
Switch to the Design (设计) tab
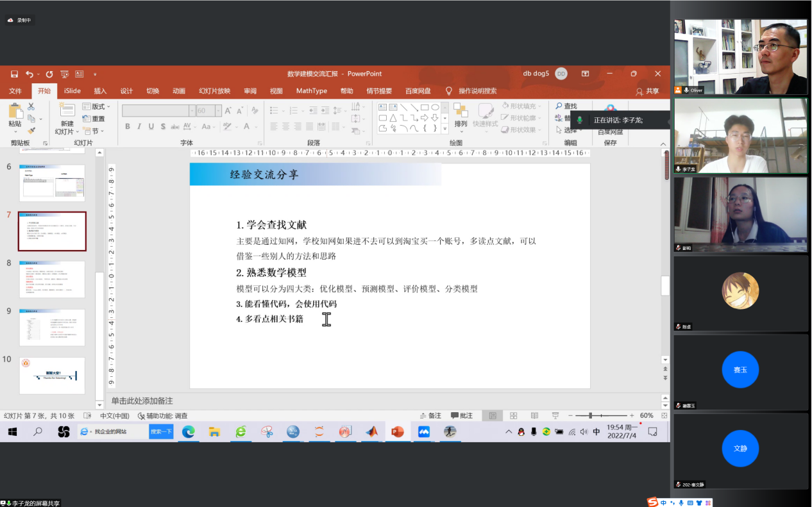127,91
